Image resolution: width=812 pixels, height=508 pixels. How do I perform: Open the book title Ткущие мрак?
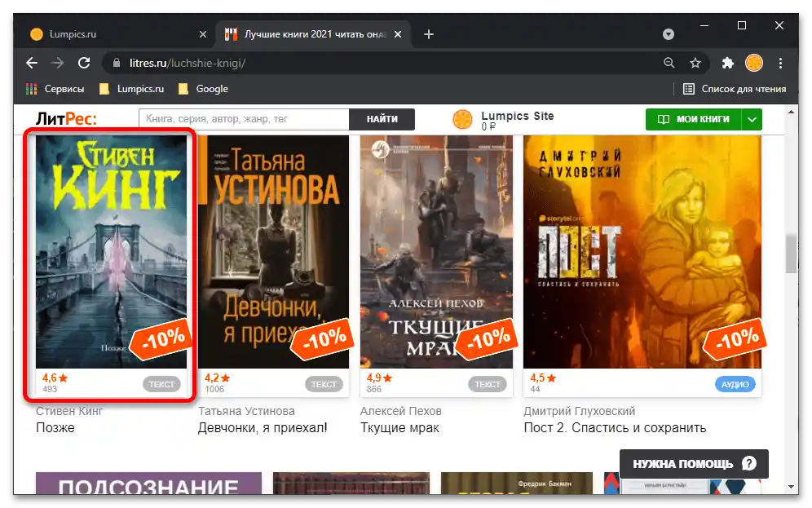coord(399,428)
